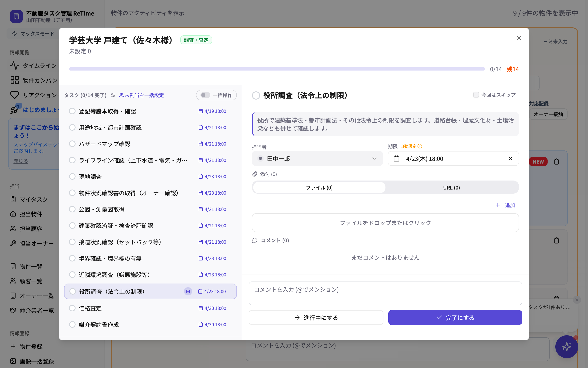Open the AI sparkle assistant button
The image size is (588, 368).
(x=566, y=347)
